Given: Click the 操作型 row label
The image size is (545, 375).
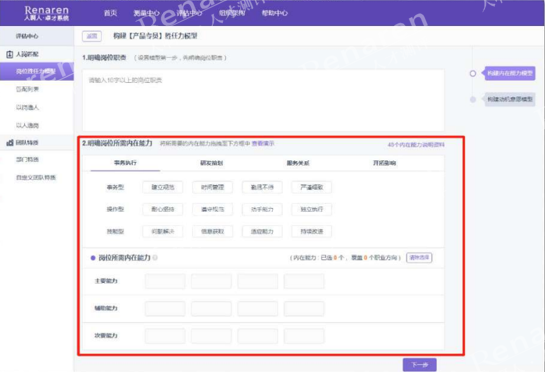Looking at the screenshot, I should 115,209.
